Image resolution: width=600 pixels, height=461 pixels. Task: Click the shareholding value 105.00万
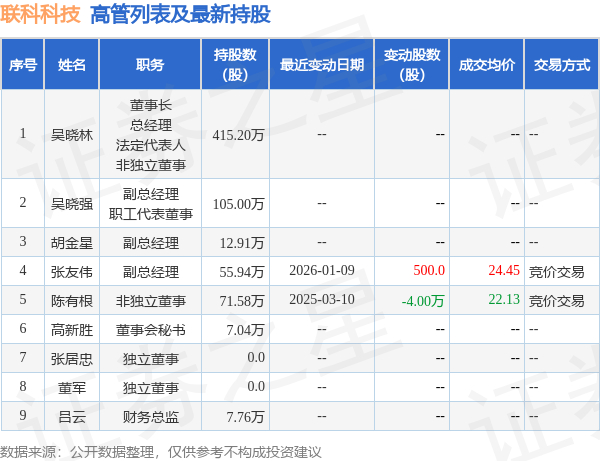[x=238, y=204]
